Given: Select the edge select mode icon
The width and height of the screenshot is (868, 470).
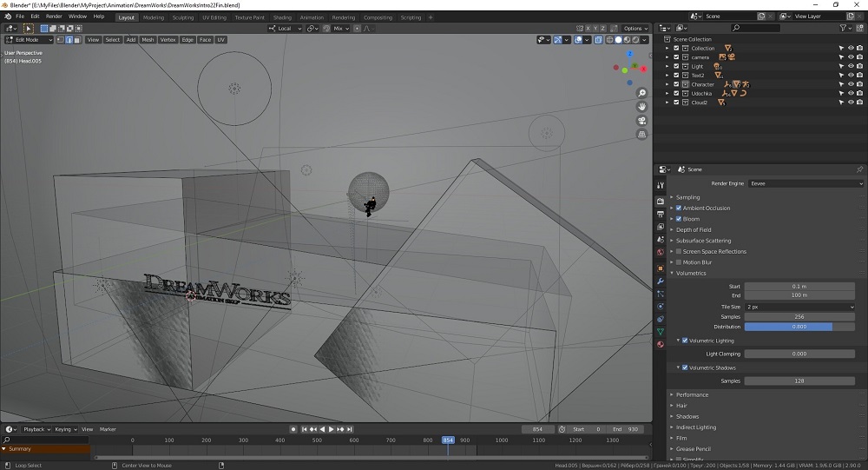Looking at the screenshot, I should [x=69, y=40].
